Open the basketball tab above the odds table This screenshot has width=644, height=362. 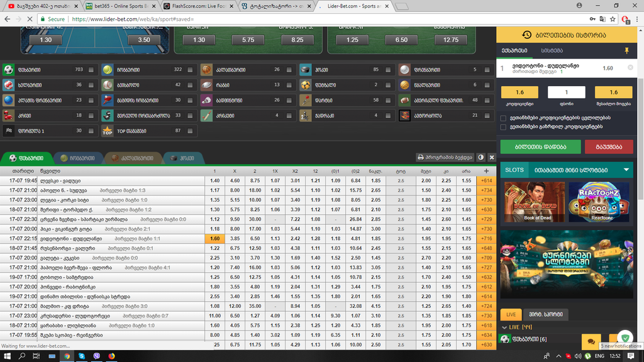[133, 158]
